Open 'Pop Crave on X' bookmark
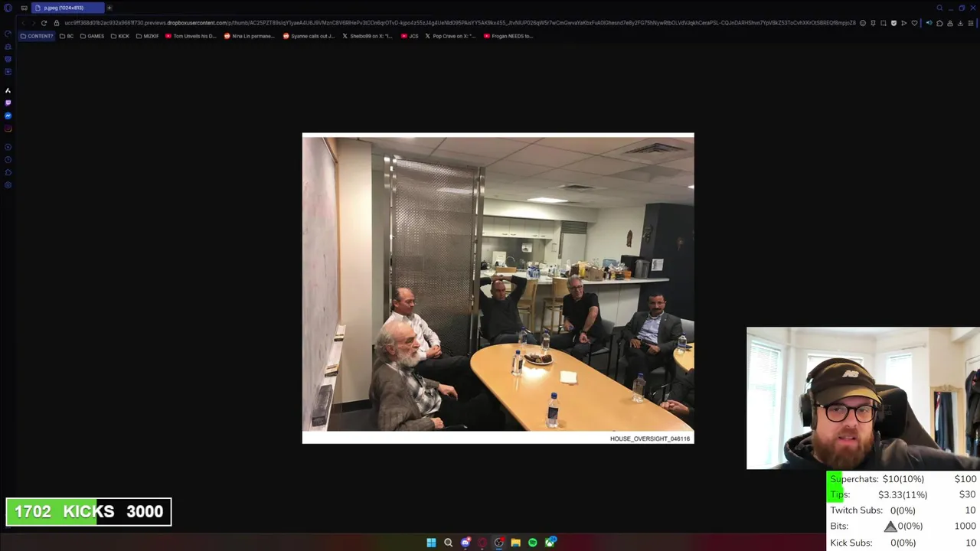This screenshot has width=980, height=551. [x=450, y=36]
